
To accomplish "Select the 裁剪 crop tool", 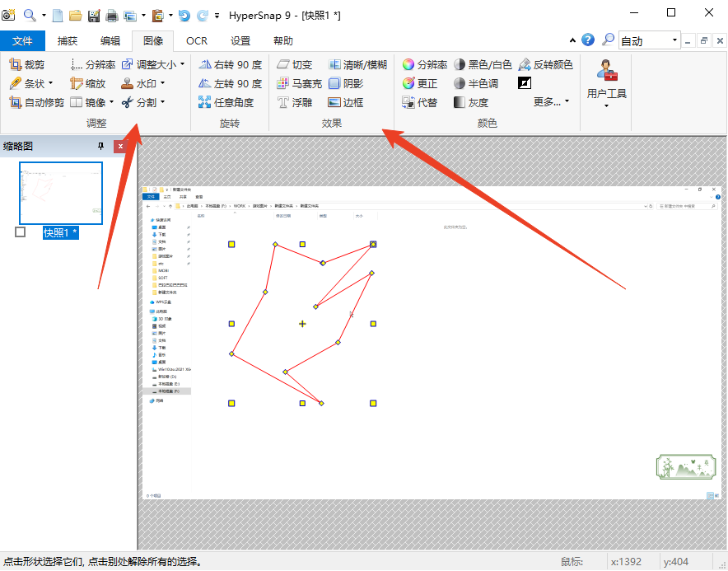I will coord(26,64).
